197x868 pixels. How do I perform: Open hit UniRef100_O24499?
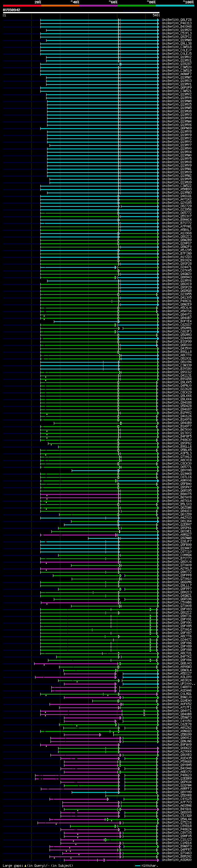click(176, 338)
